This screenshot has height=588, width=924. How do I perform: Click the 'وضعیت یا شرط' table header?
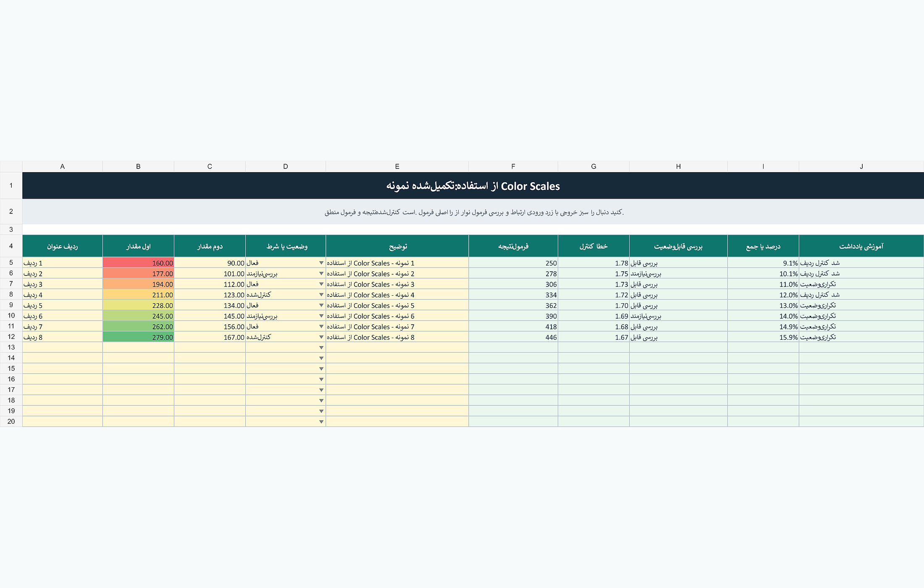pyautogui.click(x=286, y=246)
